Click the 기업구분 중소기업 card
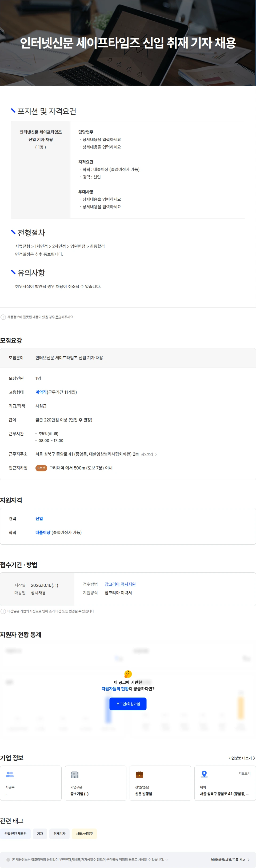The width and height of the screenshot is (256, 868). 96,783
